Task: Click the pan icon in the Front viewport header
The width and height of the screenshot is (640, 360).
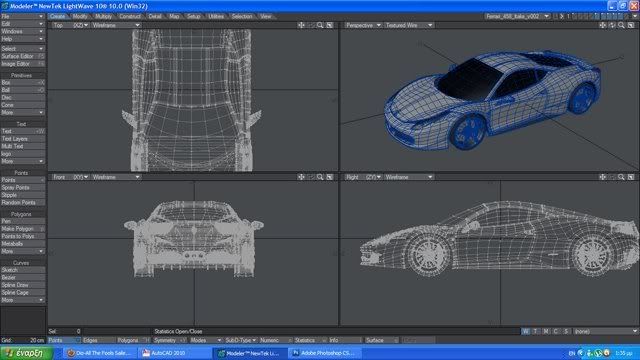Action: pos(301,177)
